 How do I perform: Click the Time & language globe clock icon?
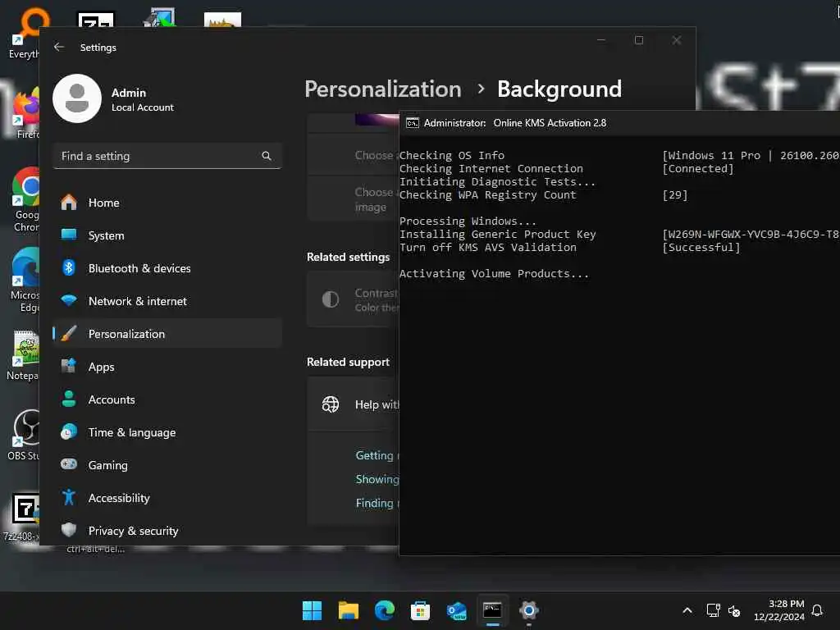(x=69, y=431)
